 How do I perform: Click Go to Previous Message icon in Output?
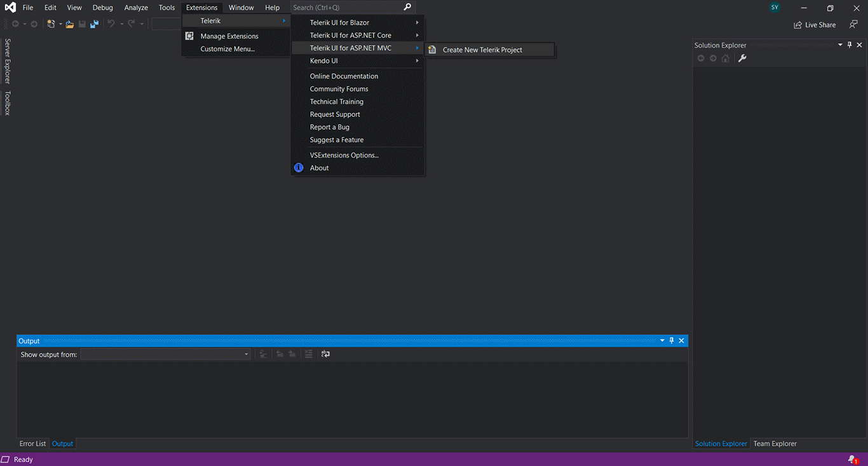(x=280, y=354)
